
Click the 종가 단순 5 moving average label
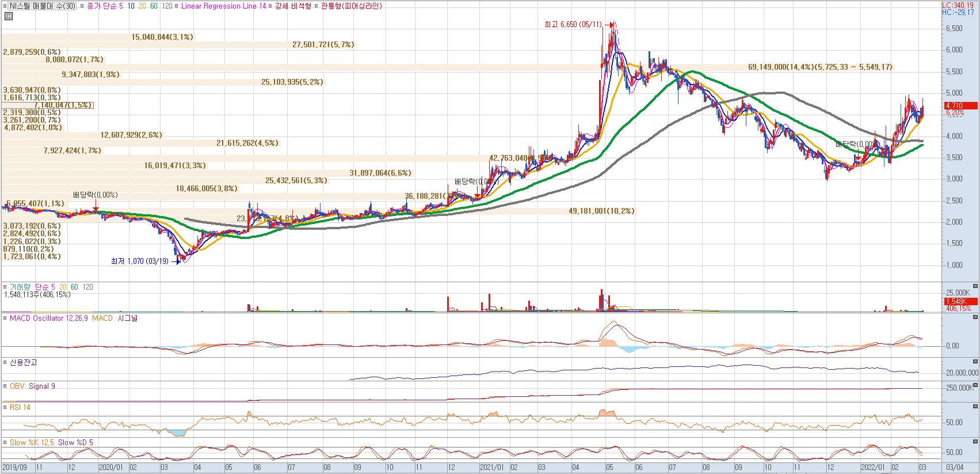click(x=105, y=6)
